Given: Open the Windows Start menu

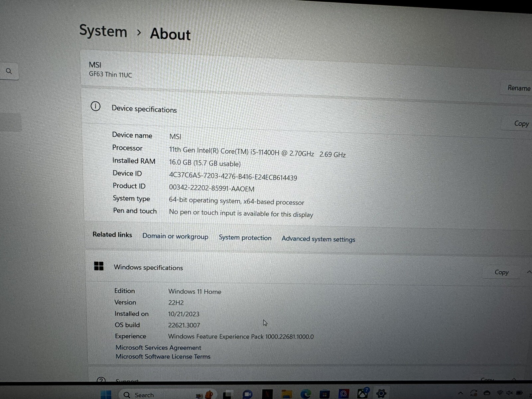Looking at the screenshot, I should click(x=106, y=395).
